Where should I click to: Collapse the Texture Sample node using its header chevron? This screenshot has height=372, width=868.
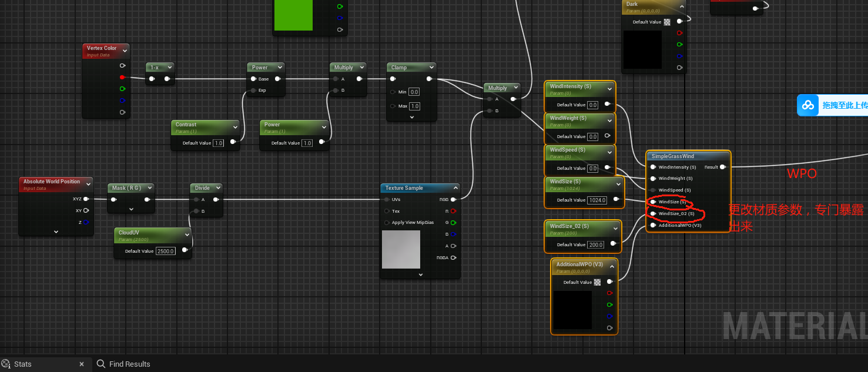tap(455, 188)
